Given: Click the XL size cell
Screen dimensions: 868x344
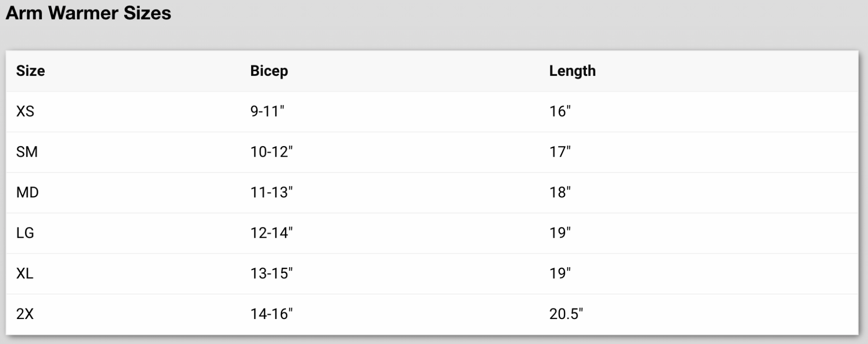Looking at the screenshot, I should [25, 273].
